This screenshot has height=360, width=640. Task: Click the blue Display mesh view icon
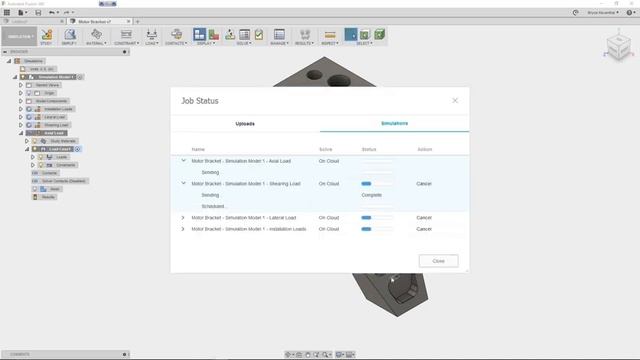click(200, 34)
